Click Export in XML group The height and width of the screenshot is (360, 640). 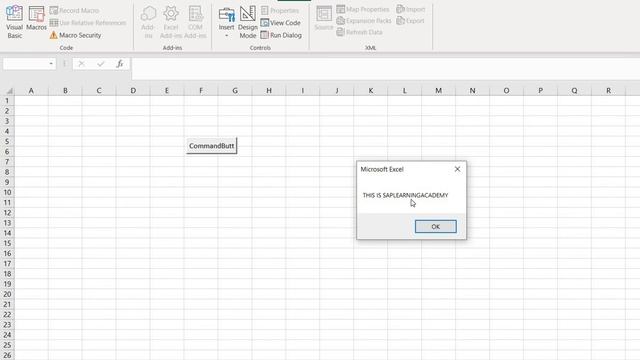(411, 20)
